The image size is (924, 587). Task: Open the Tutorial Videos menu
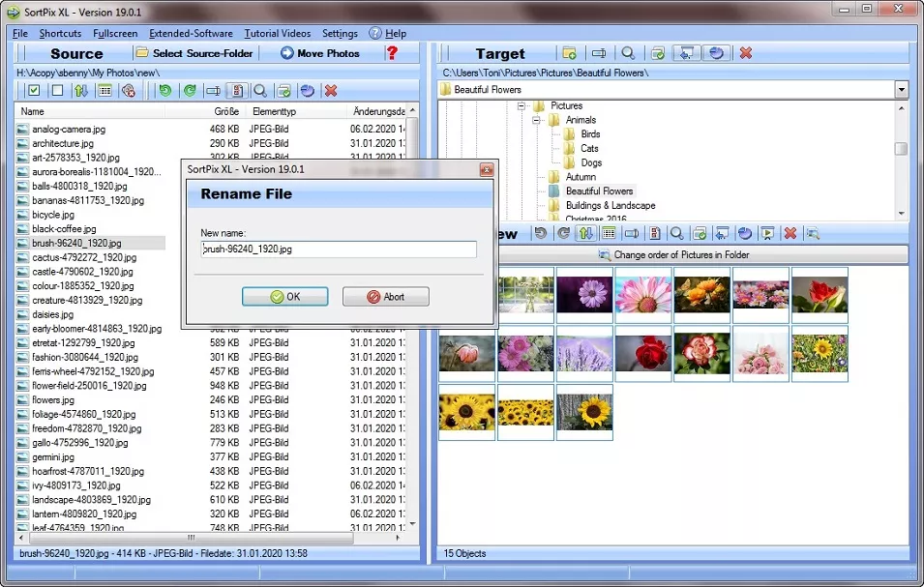tap(277, 33)
